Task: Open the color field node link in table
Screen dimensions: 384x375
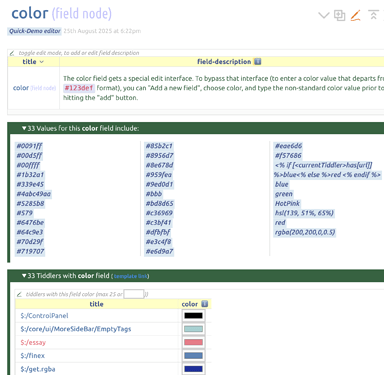Action: 21,88
